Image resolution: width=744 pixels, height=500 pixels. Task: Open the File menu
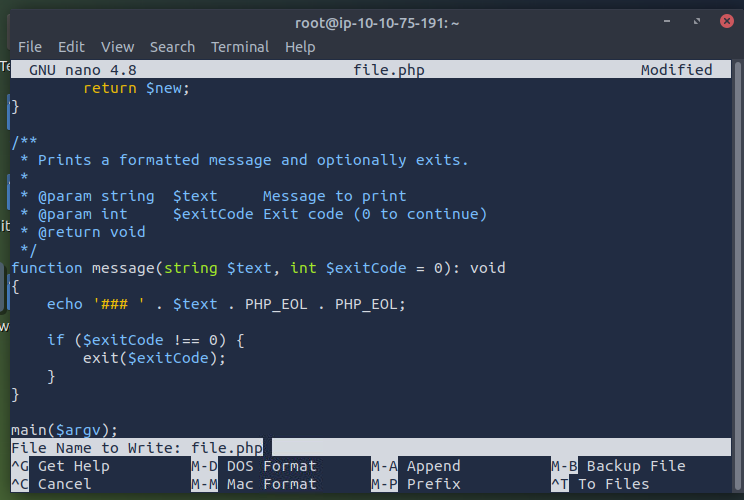pos(29,47)
